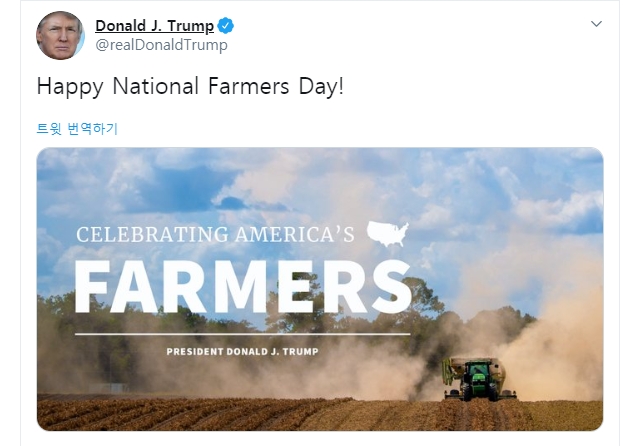
Task: Expand the tweet options chevron menu
Action: tap(597, 24)
